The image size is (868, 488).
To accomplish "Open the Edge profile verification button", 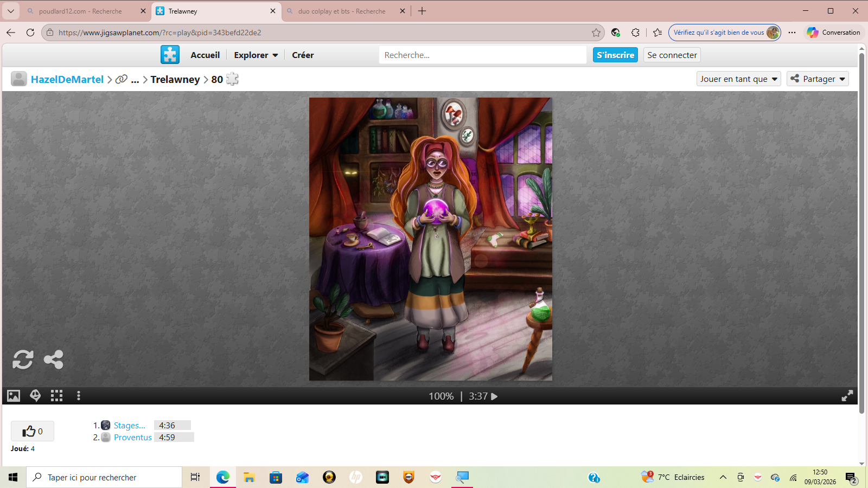I will [725, 33].
